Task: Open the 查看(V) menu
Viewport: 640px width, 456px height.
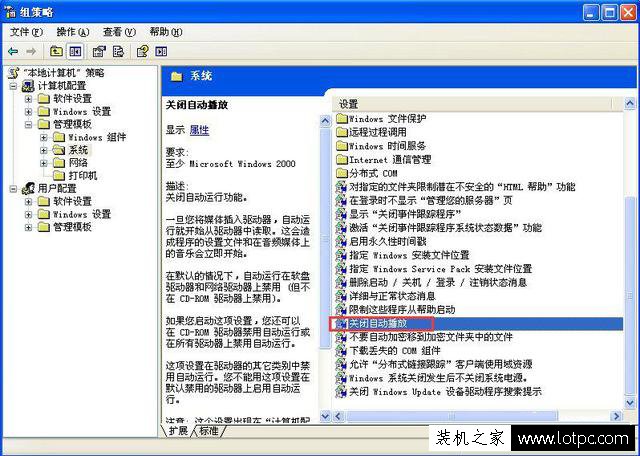Action: tap(119, 32)
